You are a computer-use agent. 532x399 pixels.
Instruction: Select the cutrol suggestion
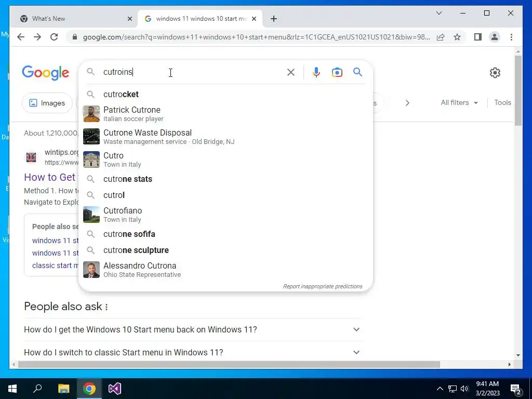[x=225, y=195]
